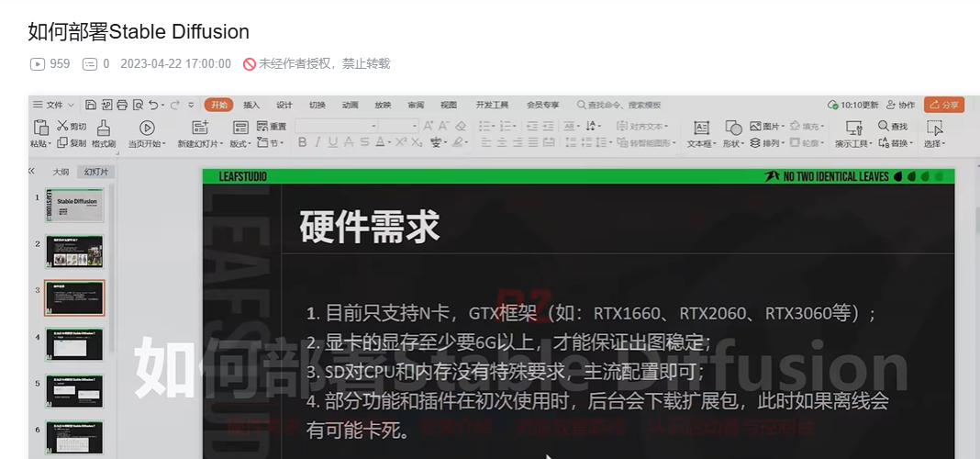This screenshot has height=459, width=980.
Task: Click the text highlight color pen
Action: 457,142
